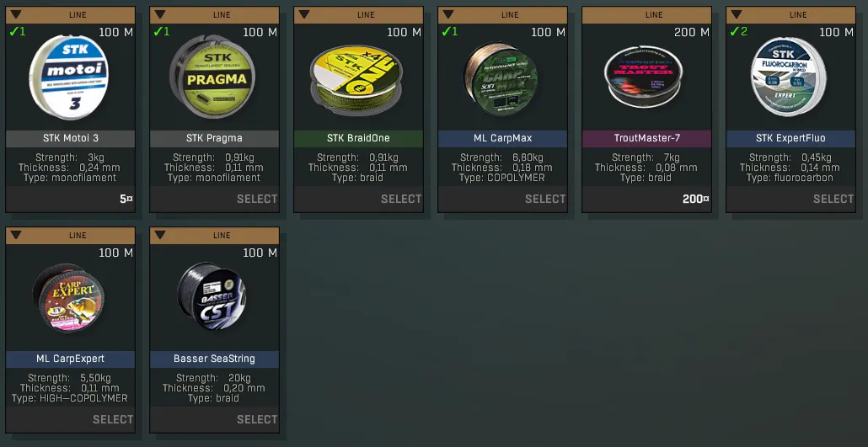Click the ML CarpMax spool image
Screen dimensions: 868x447
pos(500,77)
